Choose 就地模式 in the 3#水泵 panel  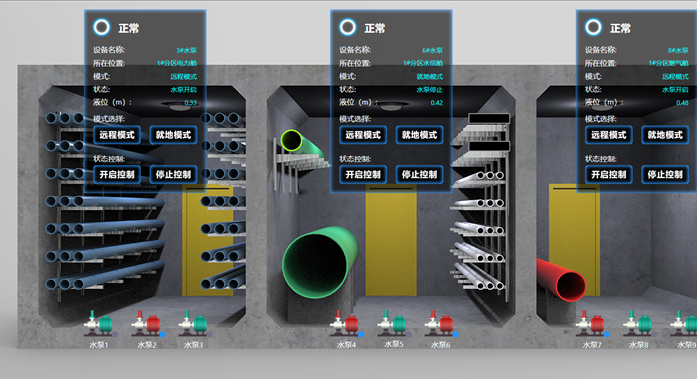click(x=173, y=135)
